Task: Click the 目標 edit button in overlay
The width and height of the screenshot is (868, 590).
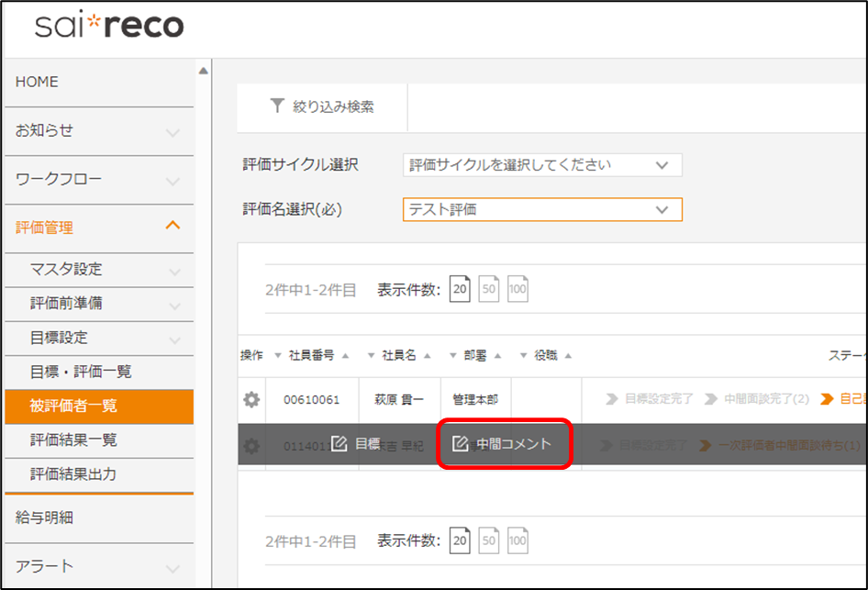Action: point(355,444)
